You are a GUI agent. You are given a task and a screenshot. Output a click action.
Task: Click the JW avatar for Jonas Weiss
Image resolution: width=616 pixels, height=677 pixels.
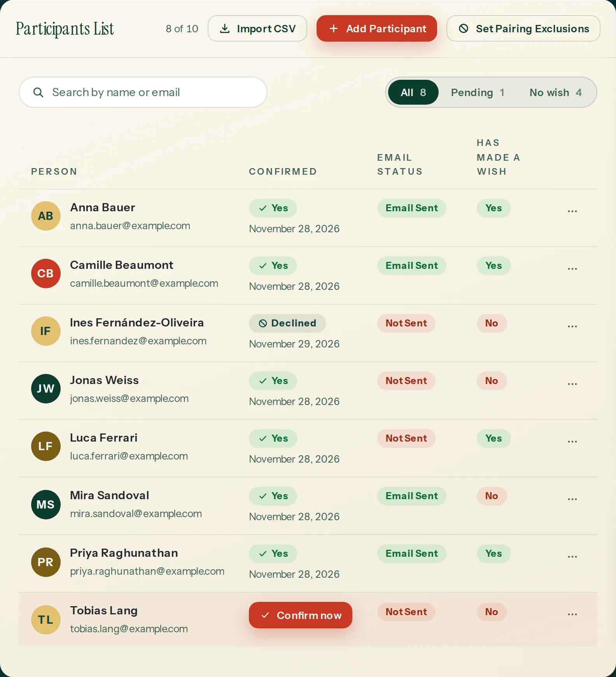point(46,389)
